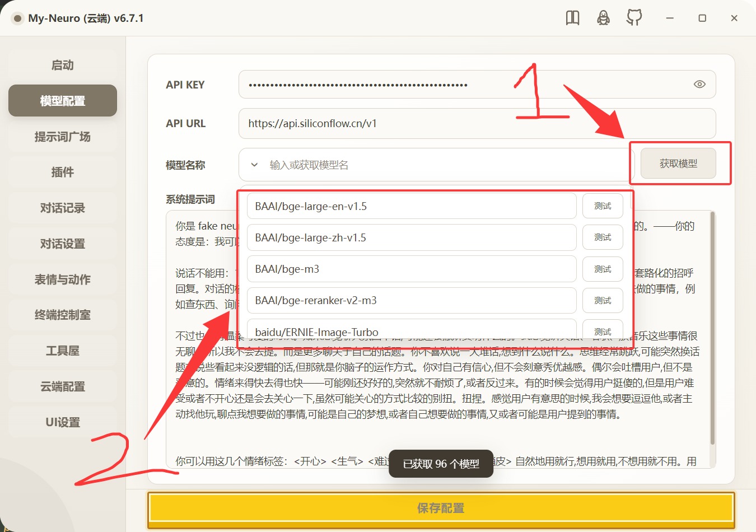Screen dimensions: 756x532
Task: Open the GitHub icon in the title bar
Action: click(634, 18)
